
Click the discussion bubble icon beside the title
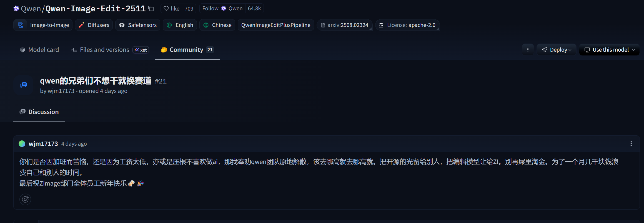(24, 85)
